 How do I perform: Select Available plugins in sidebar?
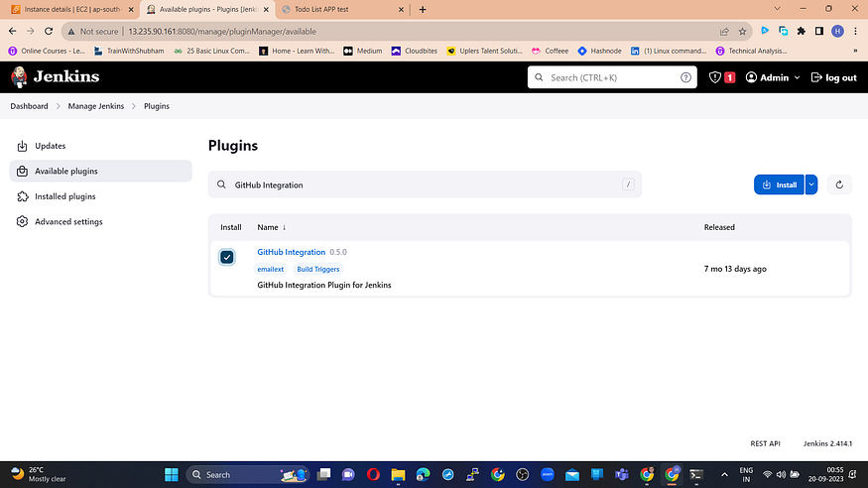pyautogui.click(x=101, y=171)
